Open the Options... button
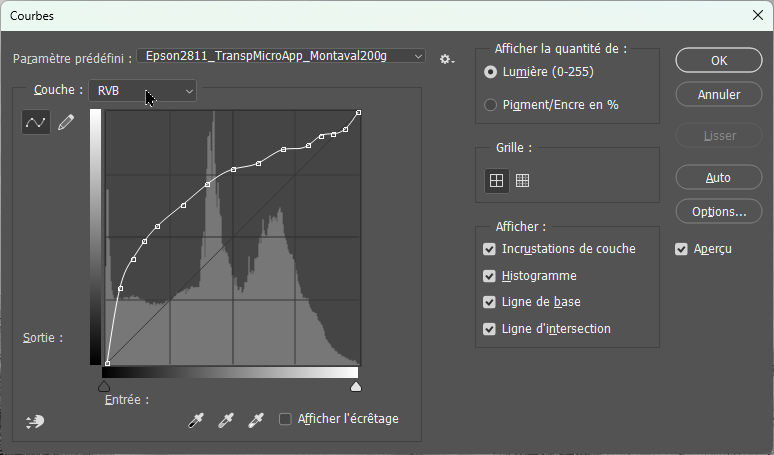 click(x=719, y=211)
